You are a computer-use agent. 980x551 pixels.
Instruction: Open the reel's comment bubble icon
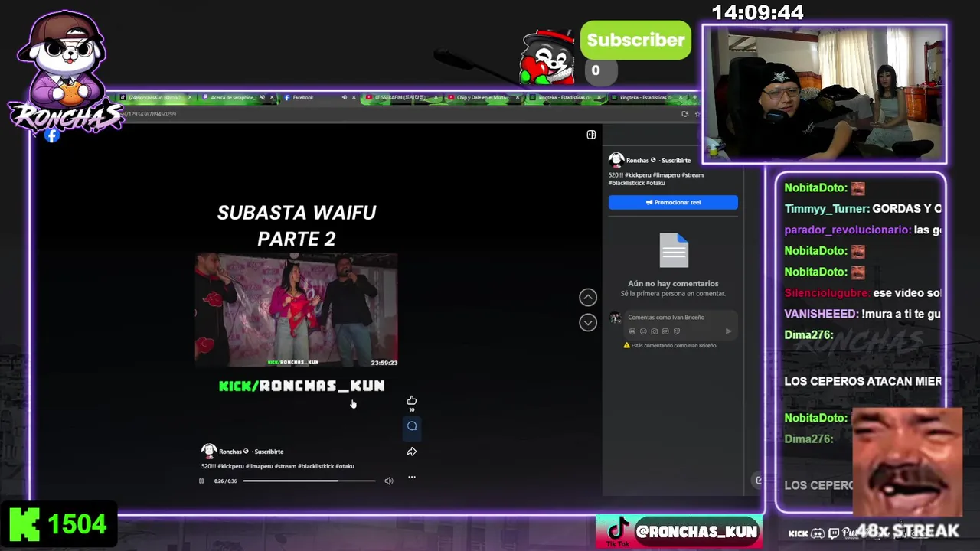412,426
